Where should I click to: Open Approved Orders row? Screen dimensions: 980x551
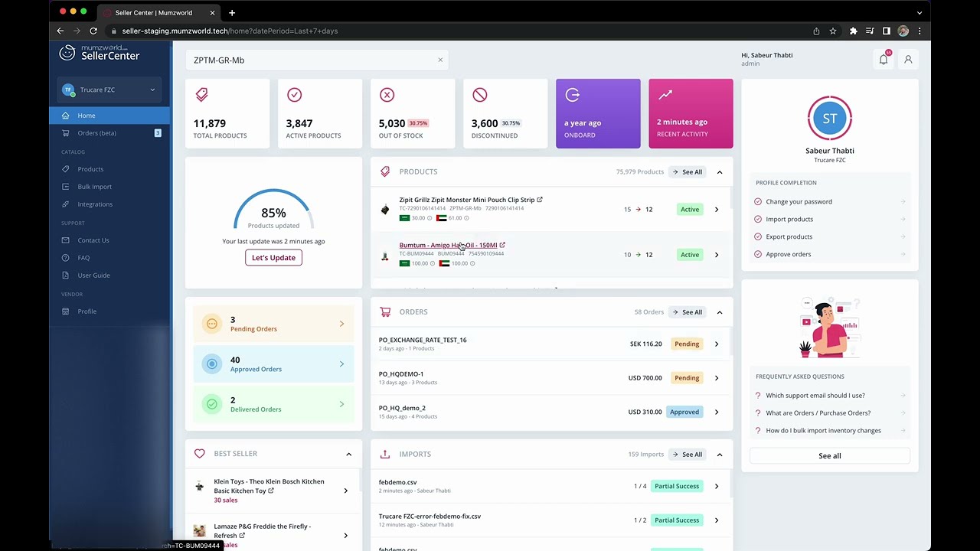(273, 364)
